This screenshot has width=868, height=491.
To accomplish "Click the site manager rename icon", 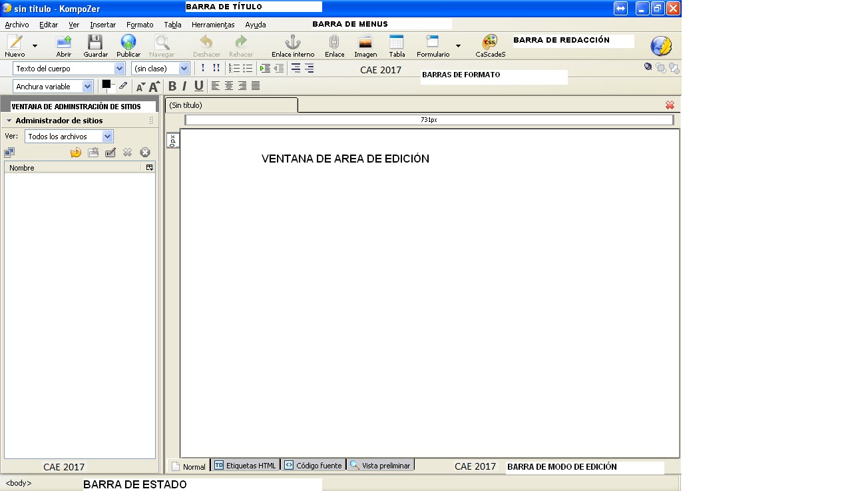I will [x=110, y=153].
